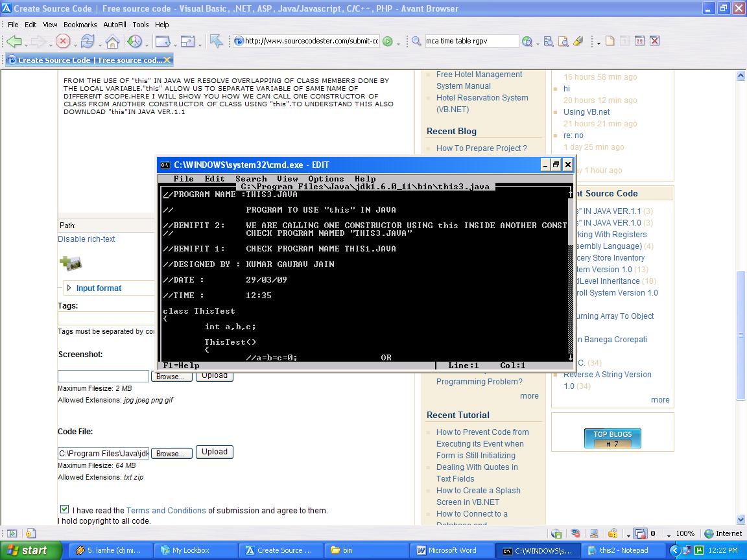Screen dimensions: 747x560
Task: Switch to this2 - Notepad in the taskbar
Action: point(624,550)
